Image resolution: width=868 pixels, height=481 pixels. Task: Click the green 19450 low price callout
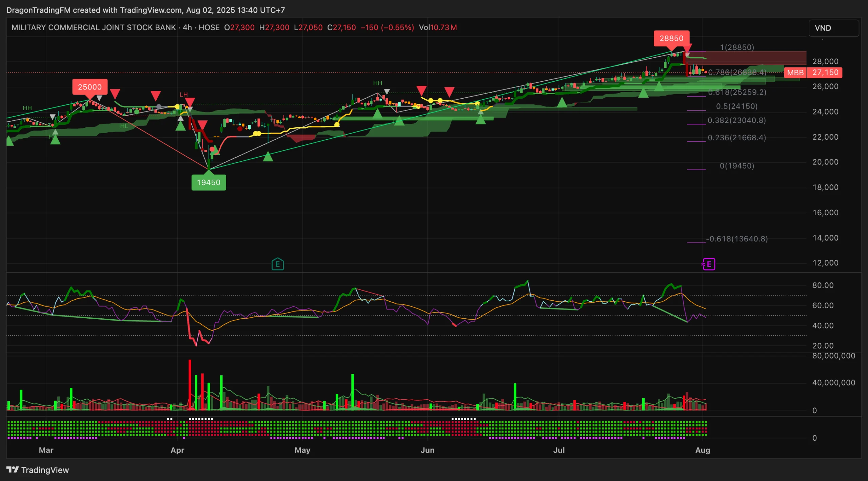point(209,182)
